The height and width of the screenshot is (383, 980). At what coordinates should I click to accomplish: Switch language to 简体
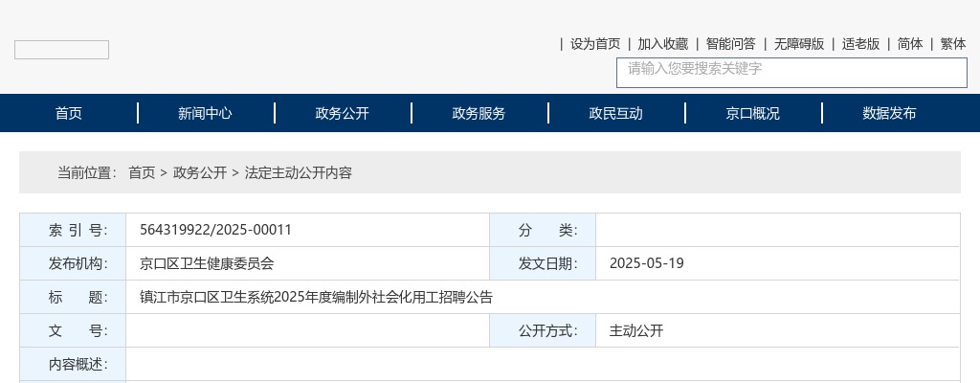point(910,44)
